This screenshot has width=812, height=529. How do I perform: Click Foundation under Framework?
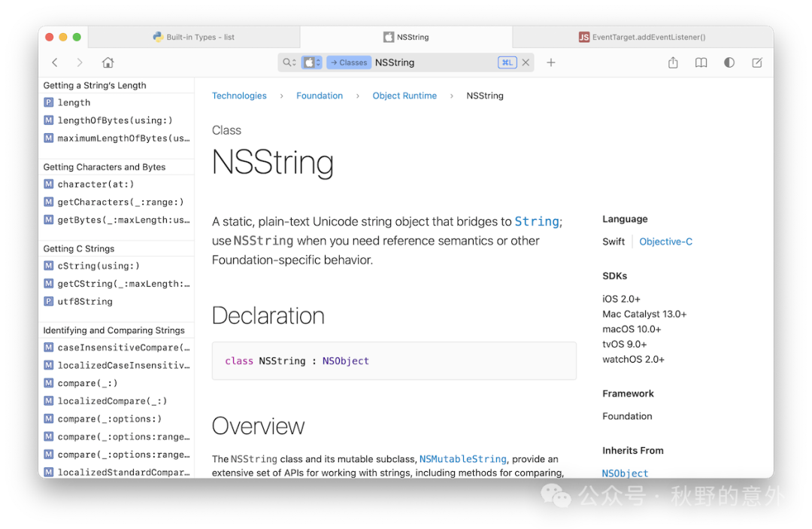coord(627,416)
